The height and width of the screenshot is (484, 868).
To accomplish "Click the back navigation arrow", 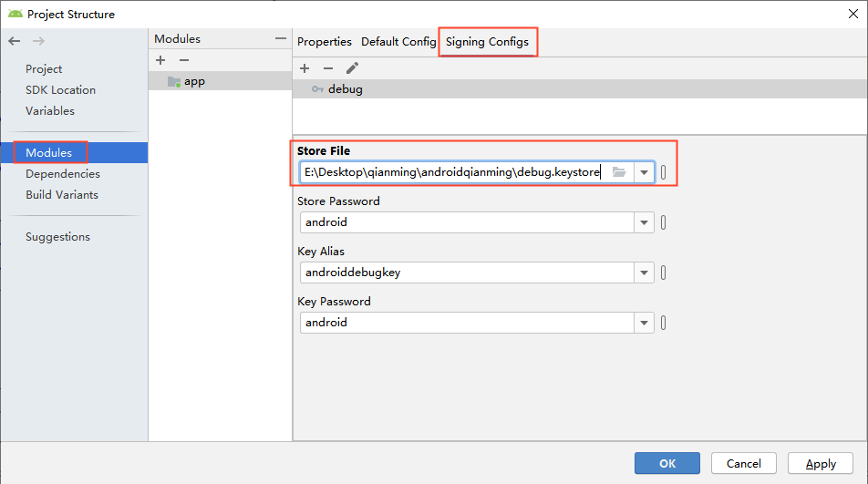I will 15,41.
